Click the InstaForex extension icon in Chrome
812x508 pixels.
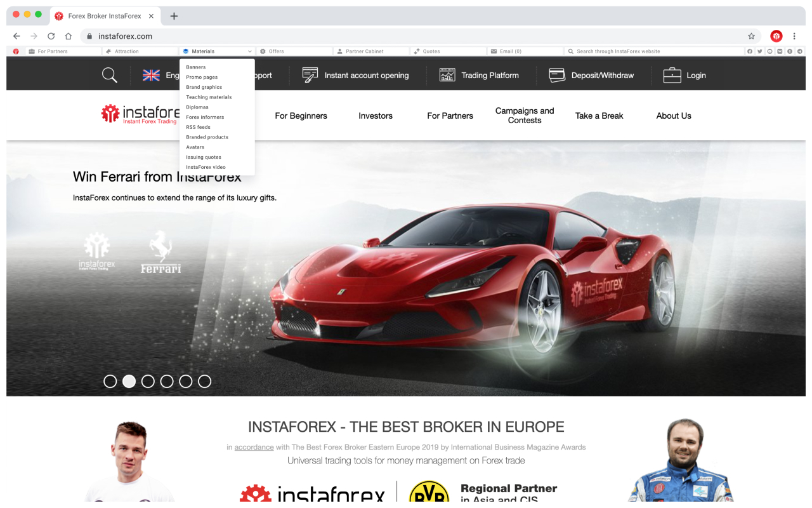pyautogui.click(x=776, y=36)
